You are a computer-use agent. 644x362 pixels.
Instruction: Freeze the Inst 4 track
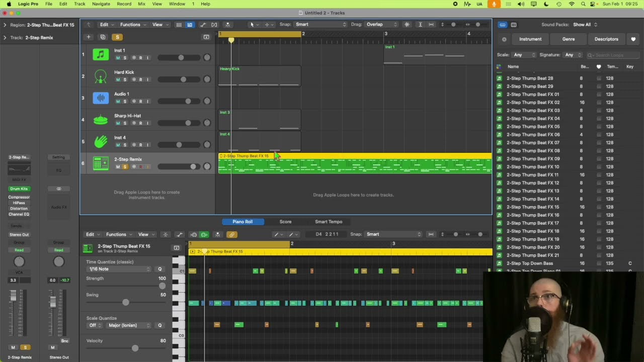[133, 145]
